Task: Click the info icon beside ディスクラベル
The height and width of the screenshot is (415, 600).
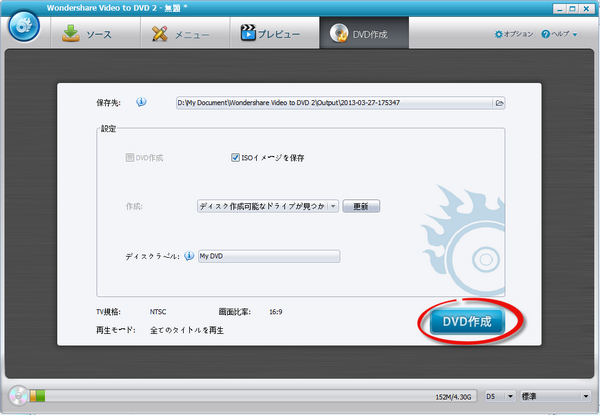Action: coord(189,256)
